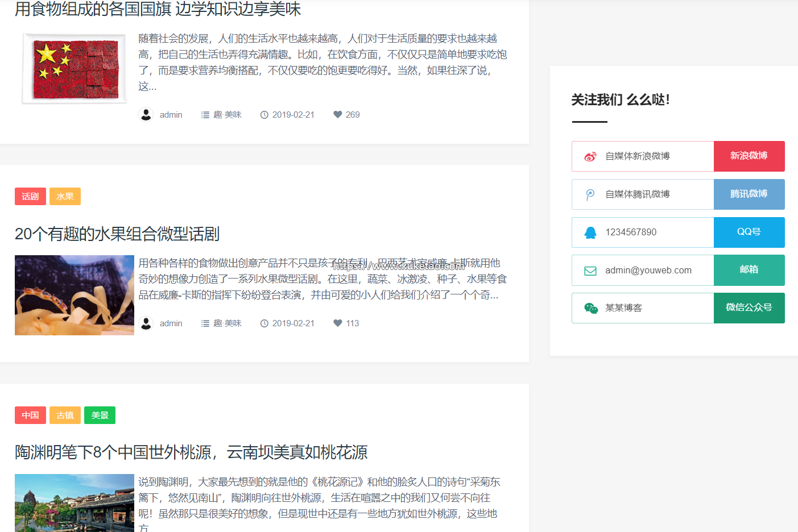Select the red 话剧 tag
Screen dimensions: 798x532
tap(30, 196)
